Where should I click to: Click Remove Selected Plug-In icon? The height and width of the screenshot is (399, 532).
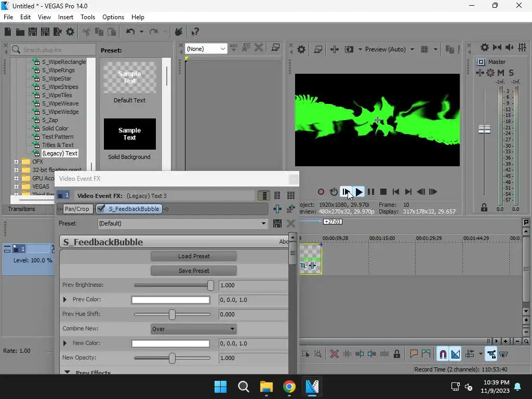[x=291, y=209]
